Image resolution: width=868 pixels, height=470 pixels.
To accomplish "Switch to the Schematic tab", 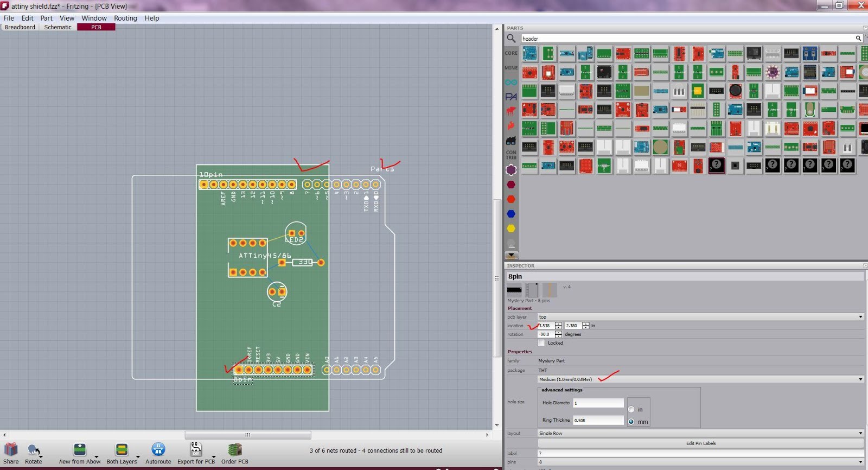I will [x=58, y=27].
